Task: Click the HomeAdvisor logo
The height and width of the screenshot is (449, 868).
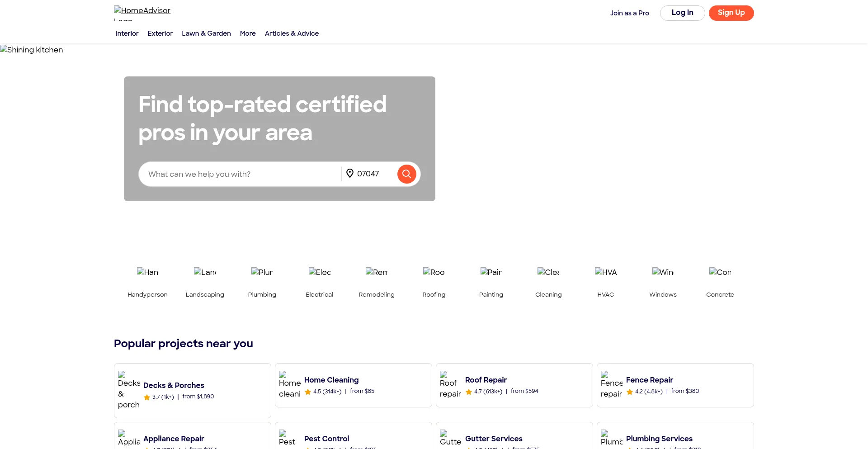Action: 142,12
